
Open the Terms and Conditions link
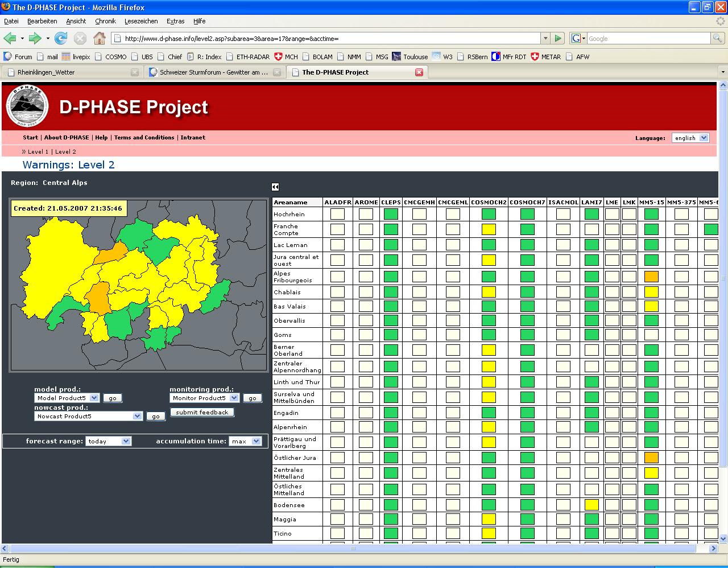click(144, 138)
